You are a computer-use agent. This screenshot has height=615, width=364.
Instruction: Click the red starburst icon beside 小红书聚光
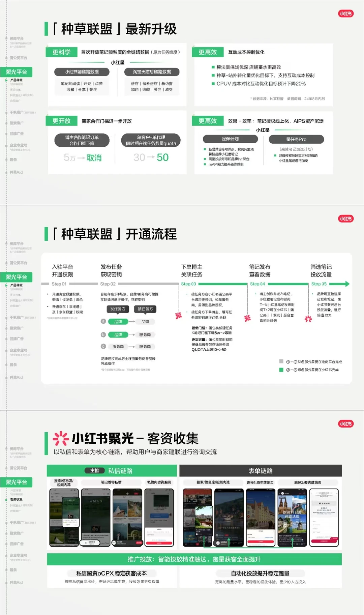61,438
